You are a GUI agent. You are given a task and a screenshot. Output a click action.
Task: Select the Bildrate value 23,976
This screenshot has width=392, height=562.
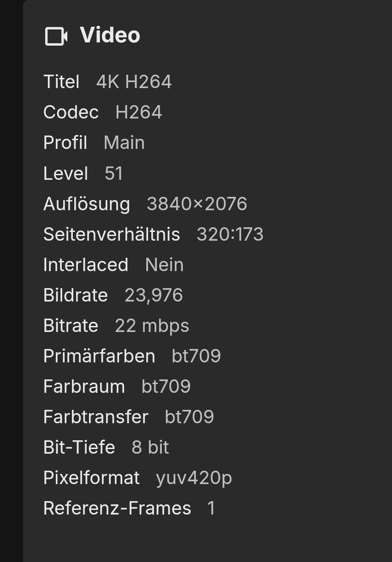[x=154, y=295]
